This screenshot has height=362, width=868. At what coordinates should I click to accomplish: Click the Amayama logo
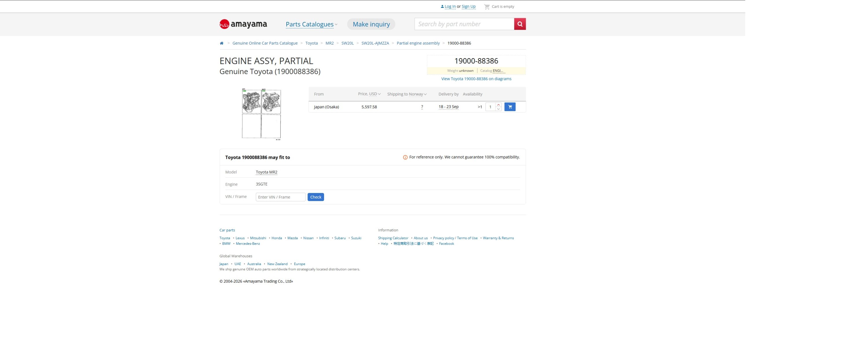coord(243,24)
